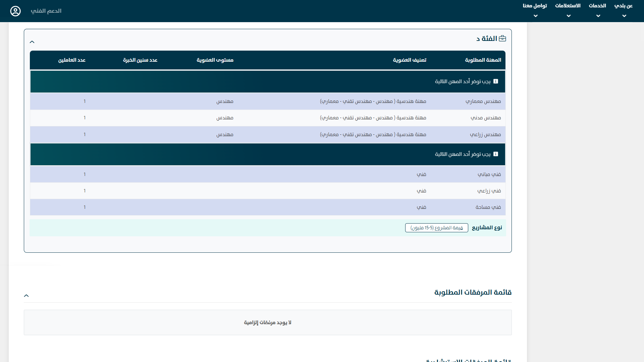
Task: Click the briefcase icon beside الفئة د
Action: coord(502,39)
